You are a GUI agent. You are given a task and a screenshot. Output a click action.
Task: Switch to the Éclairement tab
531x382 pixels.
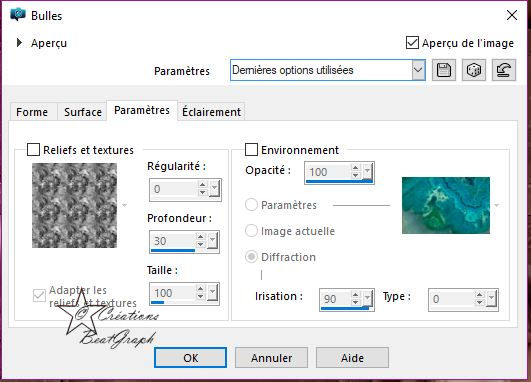point(211,112)
